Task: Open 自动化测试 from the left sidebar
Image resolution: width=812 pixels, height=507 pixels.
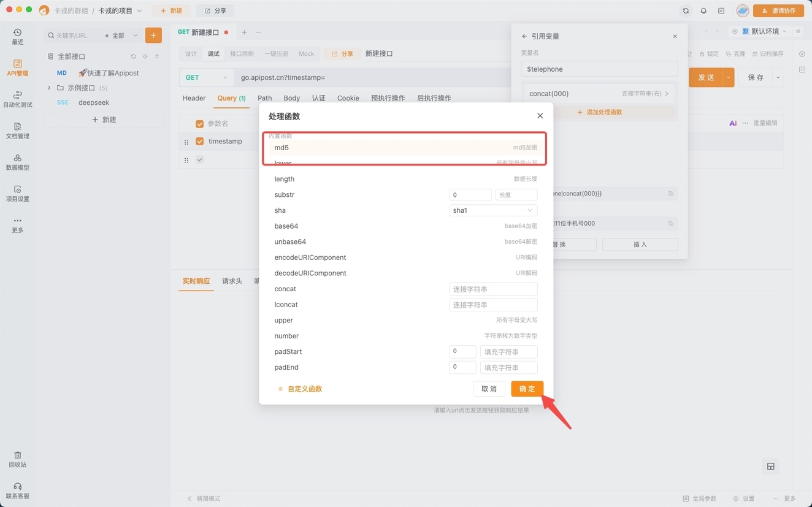Action: click(x=17, y=99)
